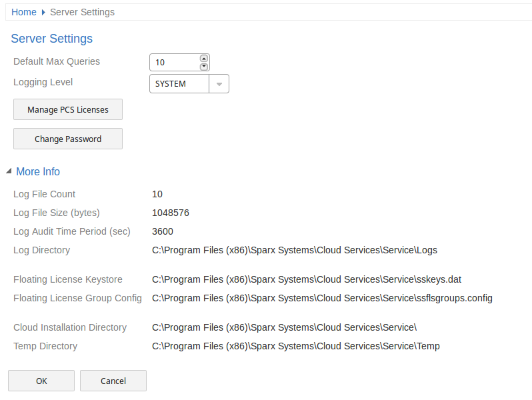Click the Server Settings breadcrumb item
Screen dimensions: 532x400
click(x=82, y=12)
